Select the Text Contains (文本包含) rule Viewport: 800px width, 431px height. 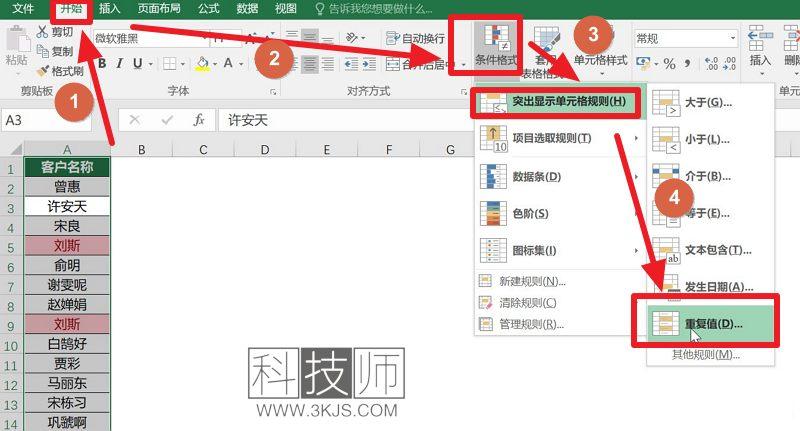point(710,250)
